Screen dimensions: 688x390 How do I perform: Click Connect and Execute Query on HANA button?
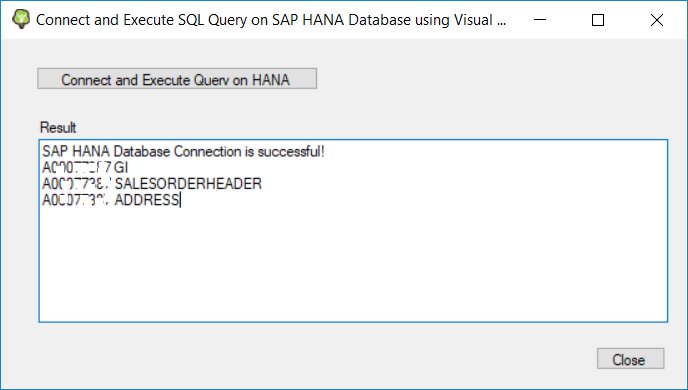click(x=177, y=79)
